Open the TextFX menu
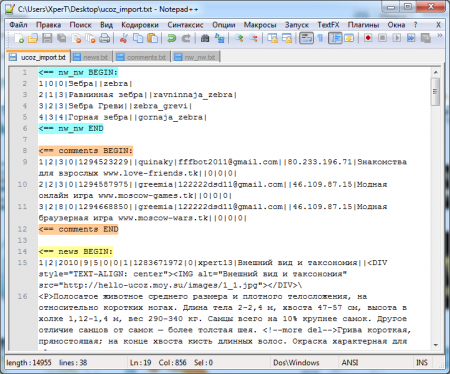Image resolution: width=450 pixels, height=374 pixels. click(328, 25)
